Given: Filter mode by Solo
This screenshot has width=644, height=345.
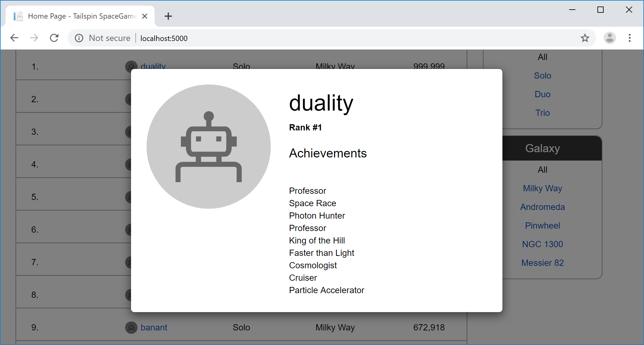Looking at the screenshot, I should (x=542, y=75).
